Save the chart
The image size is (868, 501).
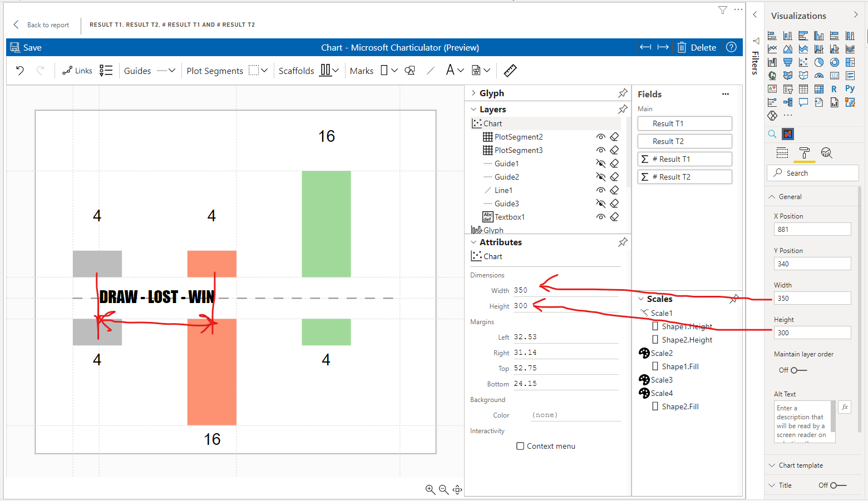(26, 48)
